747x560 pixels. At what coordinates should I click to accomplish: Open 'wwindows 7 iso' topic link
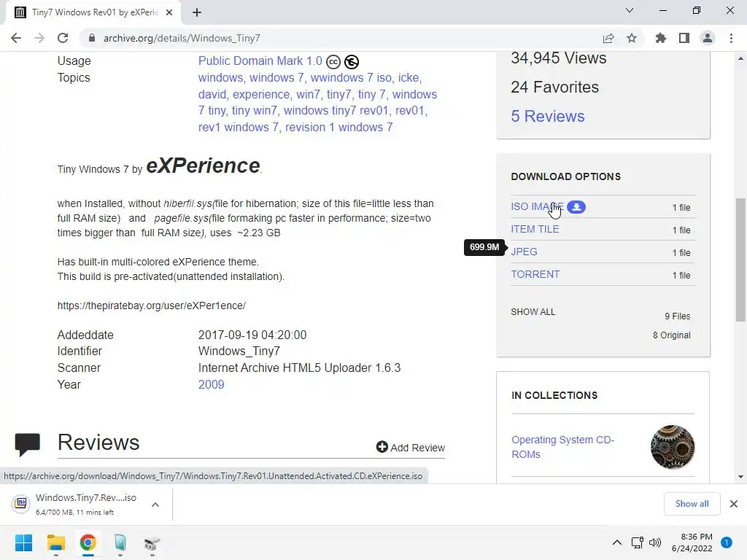351,77
